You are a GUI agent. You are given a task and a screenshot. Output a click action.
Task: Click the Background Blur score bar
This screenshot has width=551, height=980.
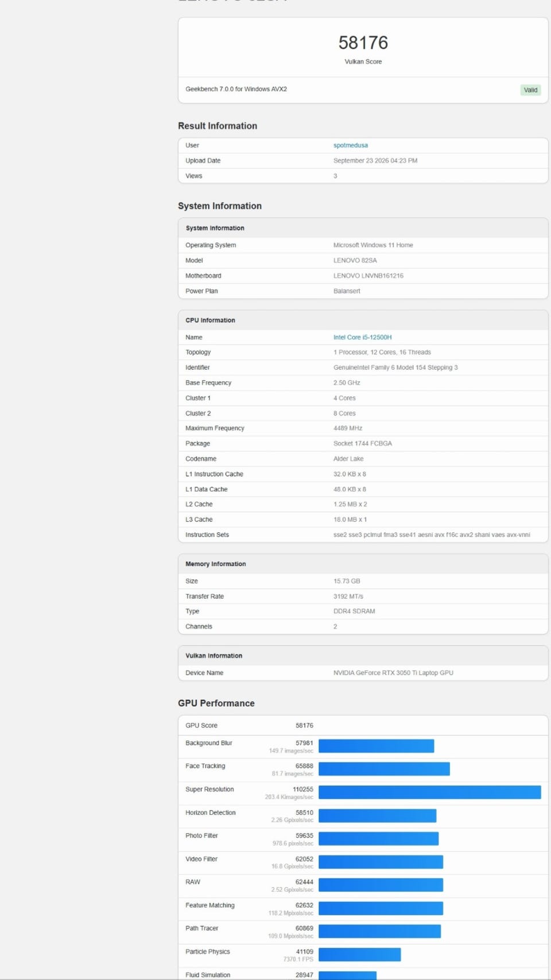[377, 746]
